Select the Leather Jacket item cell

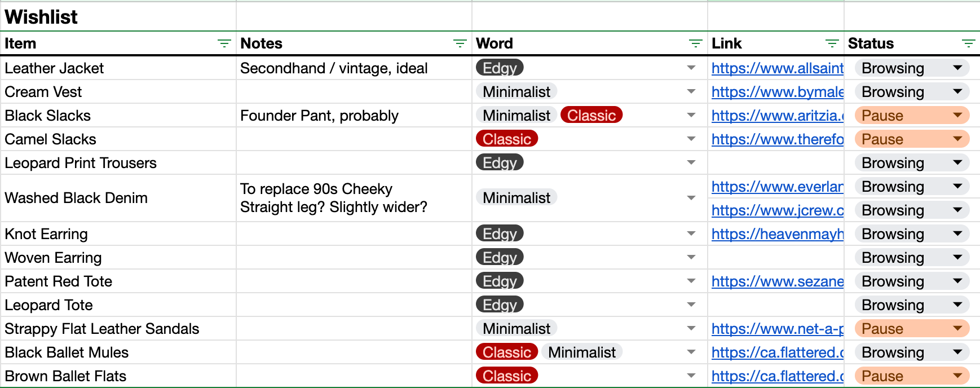pyautogui.click(x=118, y=68)
